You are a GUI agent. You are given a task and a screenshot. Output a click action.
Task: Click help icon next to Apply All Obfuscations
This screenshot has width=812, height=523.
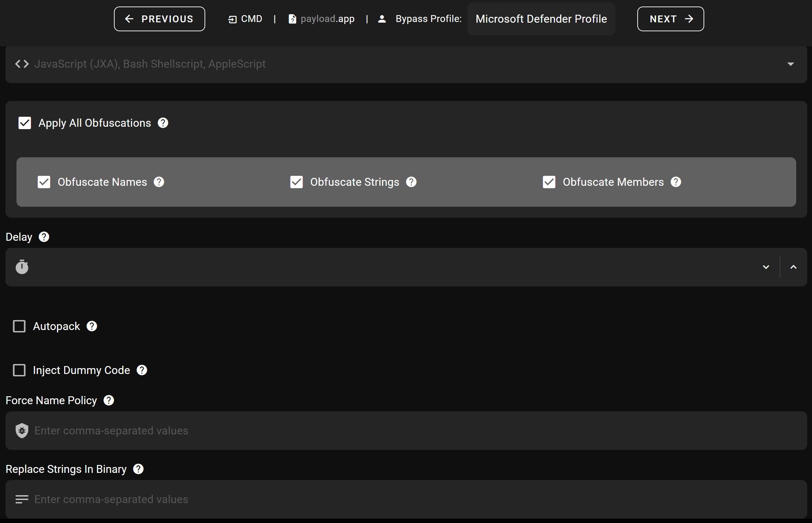pyautogui.click(x=163, y=123)
